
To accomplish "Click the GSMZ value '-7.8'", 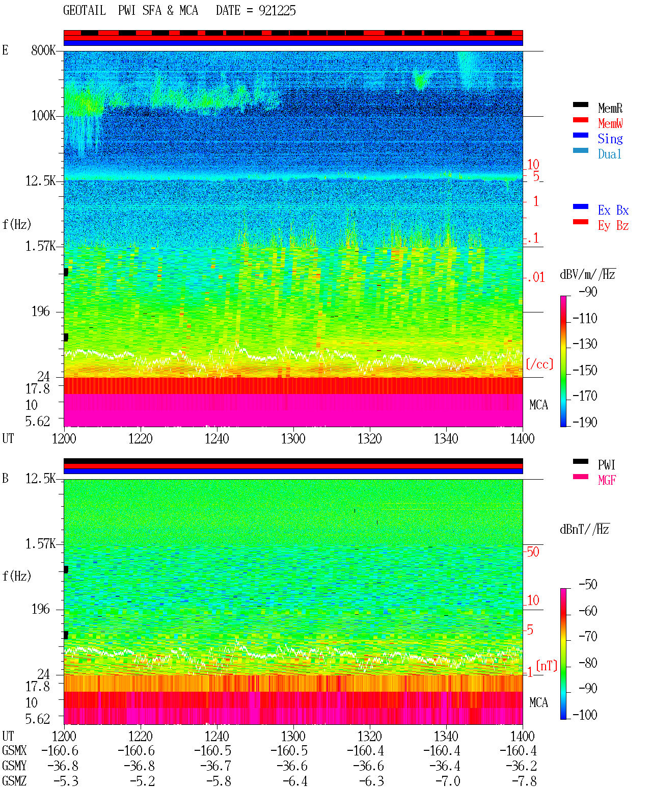I will (524, 781).
